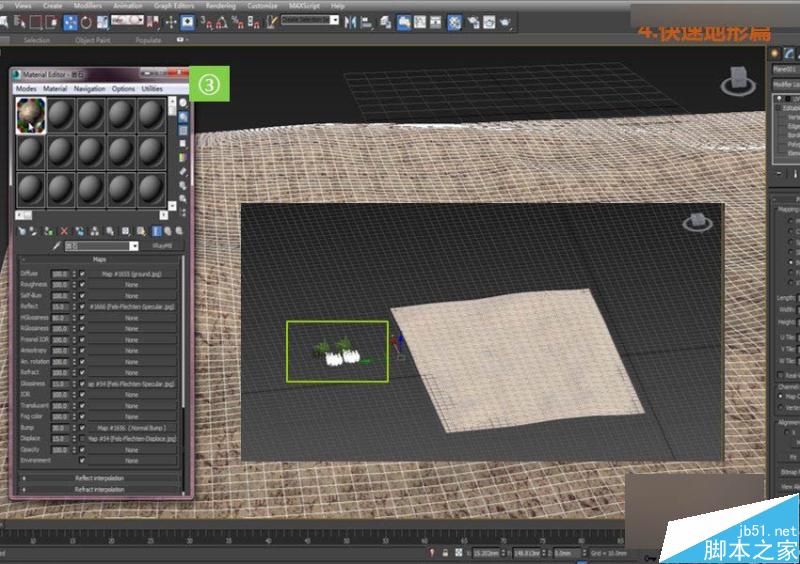This screenshot has width=800, height=564.
Task: Click the Bump map Normal Bump button
Action: click(131, 427)
